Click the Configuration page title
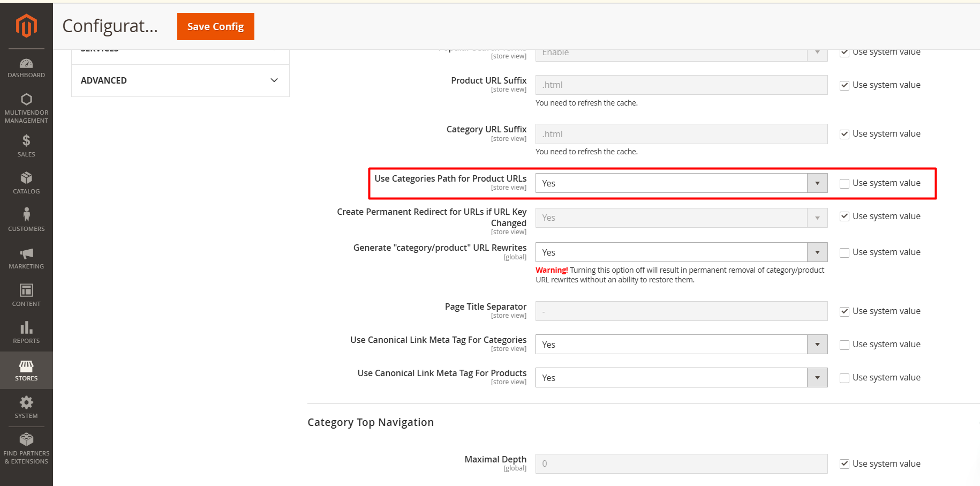This screenshot has height=486, width=980. click(x=110, y=26)
